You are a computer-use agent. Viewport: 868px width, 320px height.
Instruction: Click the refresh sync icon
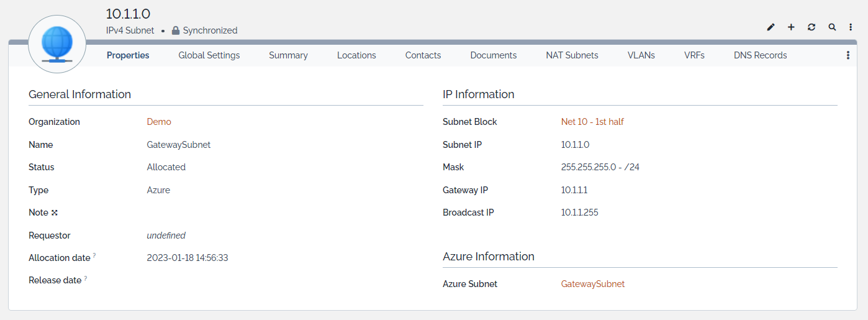click(811, 27)
